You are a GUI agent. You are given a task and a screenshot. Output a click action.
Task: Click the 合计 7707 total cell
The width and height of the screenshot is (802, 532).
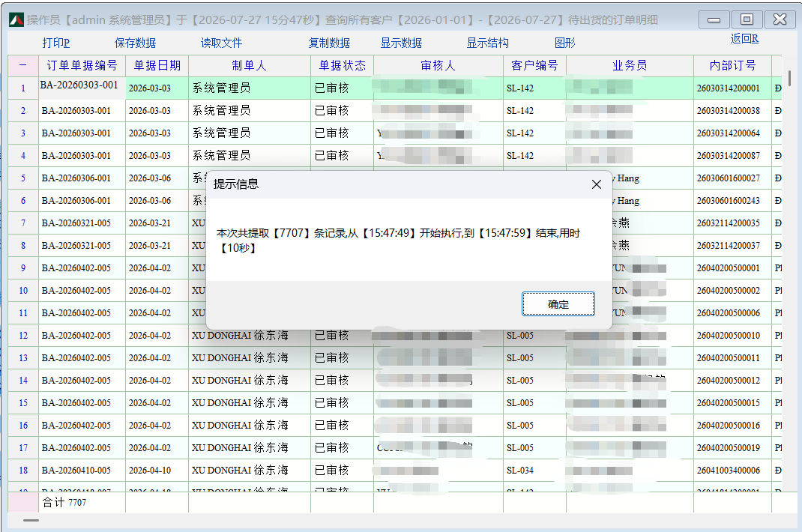82,502
